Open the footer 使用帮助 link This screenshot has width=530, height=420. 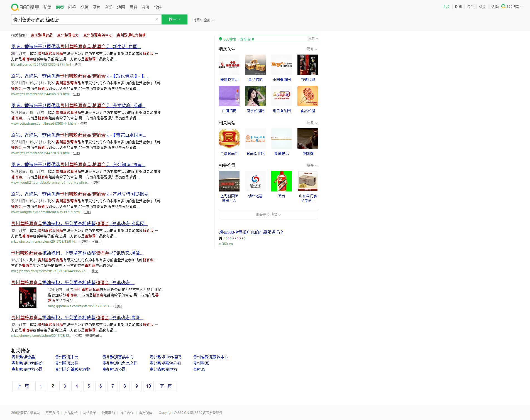tap(108, 413)
